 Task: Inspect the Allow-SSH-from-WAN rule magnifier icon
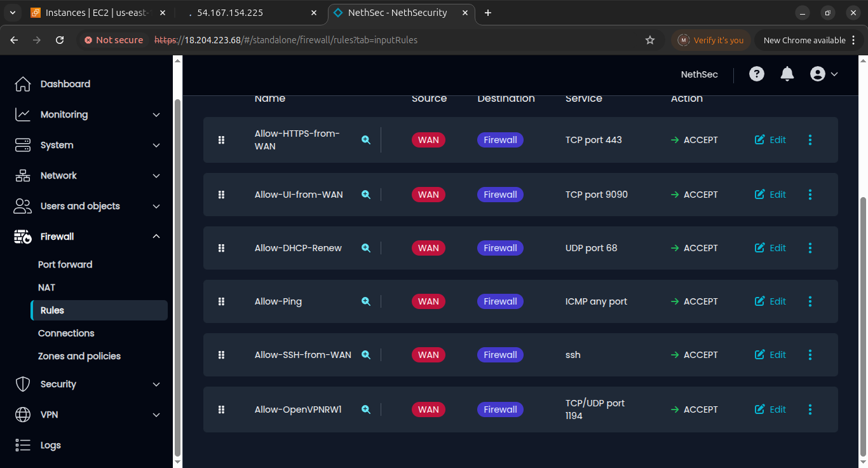pos(366,355)
